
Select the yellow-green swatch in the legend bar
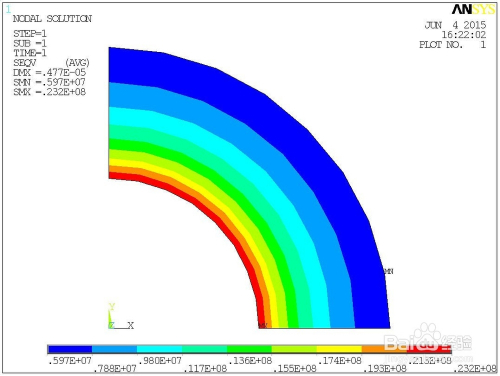coord(294,349)
